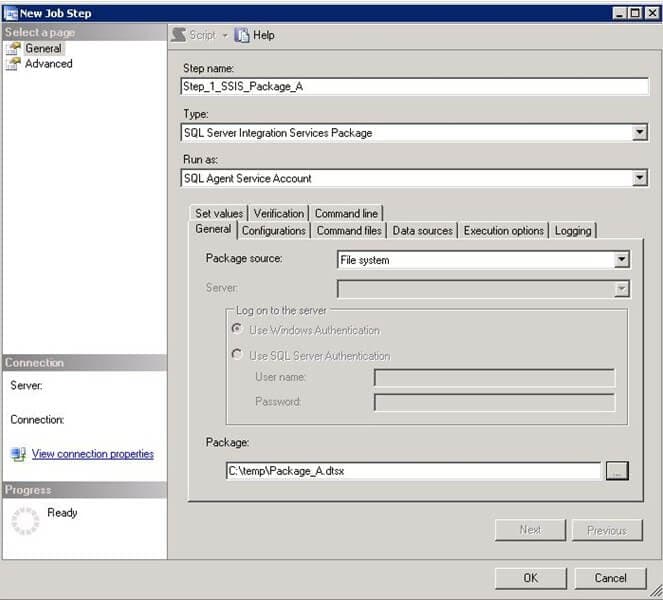
Task: Click the New Job Step title icon
Action: (11, 11)
